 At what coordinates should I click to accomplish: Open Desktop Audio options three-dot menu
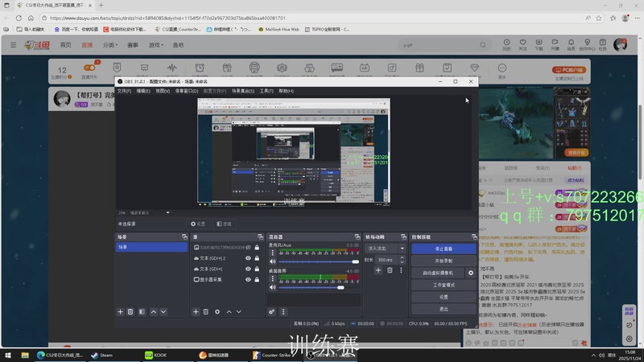pos(272,278)
